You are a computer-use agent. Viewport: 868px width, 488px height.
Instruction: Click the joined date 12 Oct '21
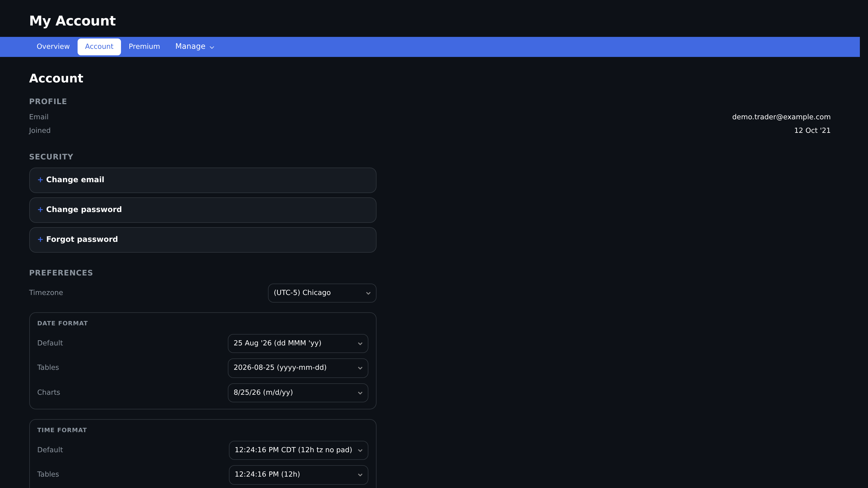coord(812,130)
